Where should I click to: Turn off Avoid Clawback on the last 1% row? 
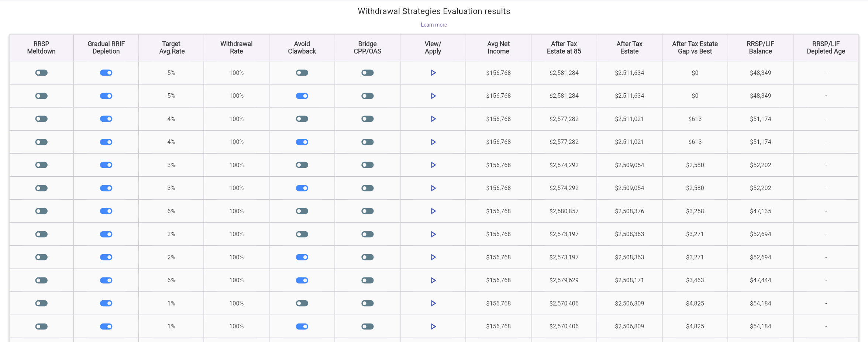click(302, 326)
